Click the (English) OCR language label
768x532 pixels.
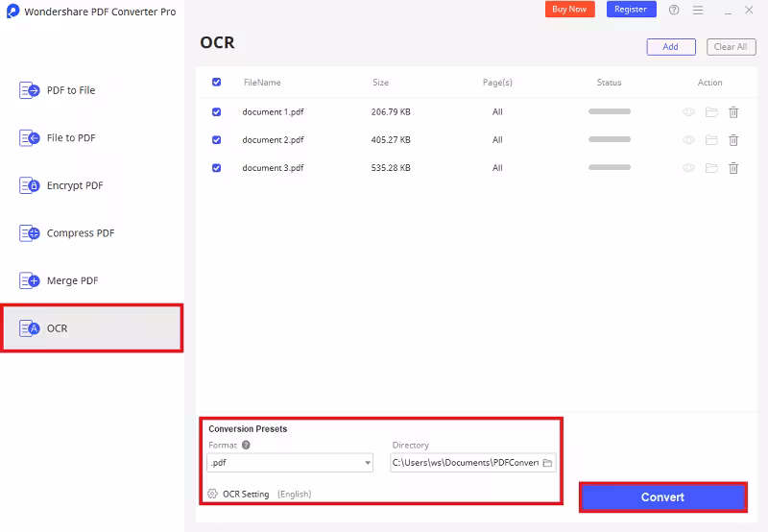[x=295, y=495]
